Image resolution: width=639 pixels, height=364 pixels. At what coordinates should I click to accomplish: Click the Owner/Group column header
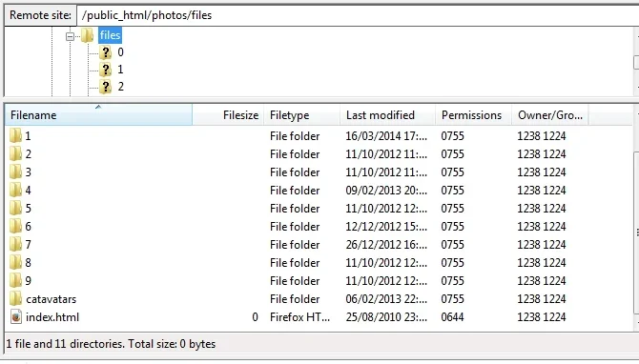pyautogui.click(x=550, y=114)
